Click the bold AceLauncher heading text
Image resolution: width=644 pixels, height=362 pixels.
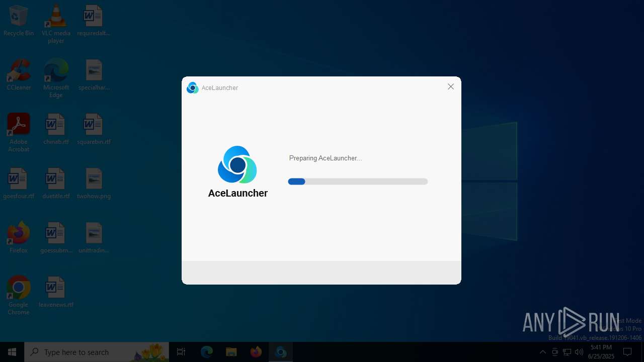(x=238, y=193)
